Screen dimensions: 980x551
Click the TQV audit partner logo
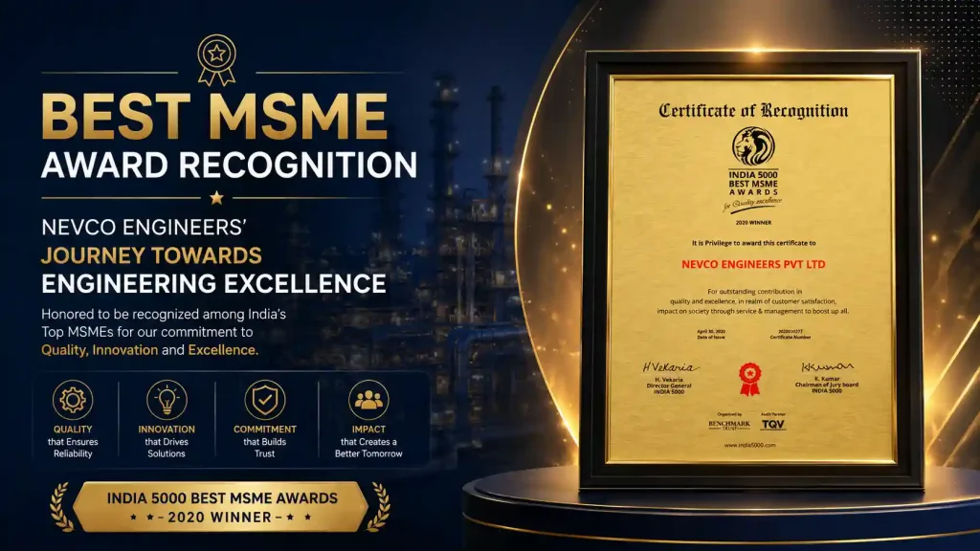coord(773,424)
